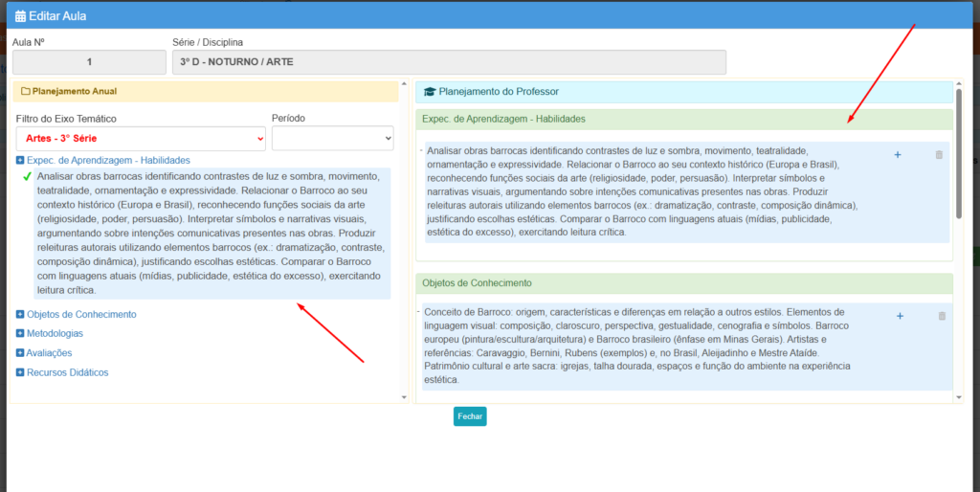980x492 pixels.
Task: Click the Aula Nº field
Action: click(89, 62)
